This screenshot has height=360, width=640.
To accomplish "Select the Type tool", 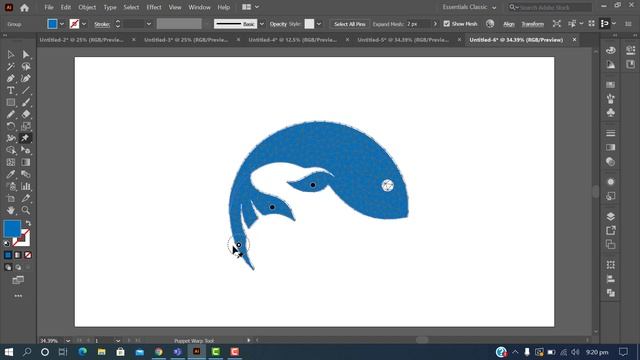I will tap(11, 90).
